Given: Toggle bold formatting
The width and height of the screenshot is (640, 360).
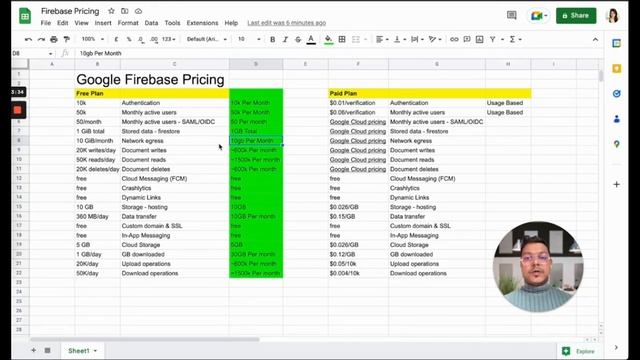Looking at the screenshot, I should (272, 39).
